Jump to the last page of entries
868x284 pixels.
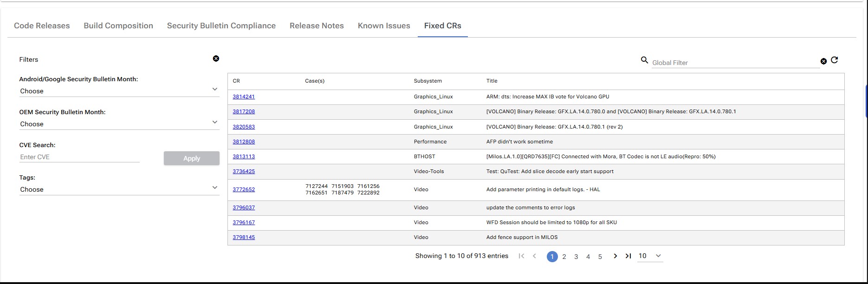coord(628,256)
